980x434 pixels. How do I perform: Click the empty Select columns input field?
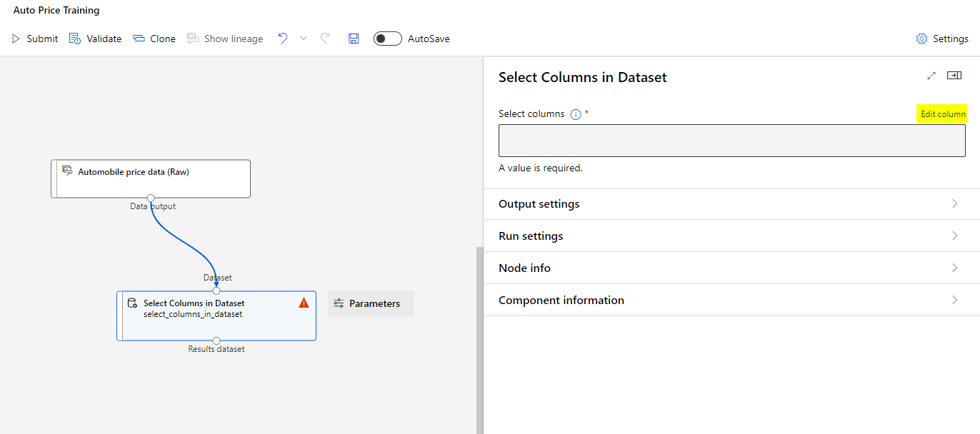(x=731, y=141)
